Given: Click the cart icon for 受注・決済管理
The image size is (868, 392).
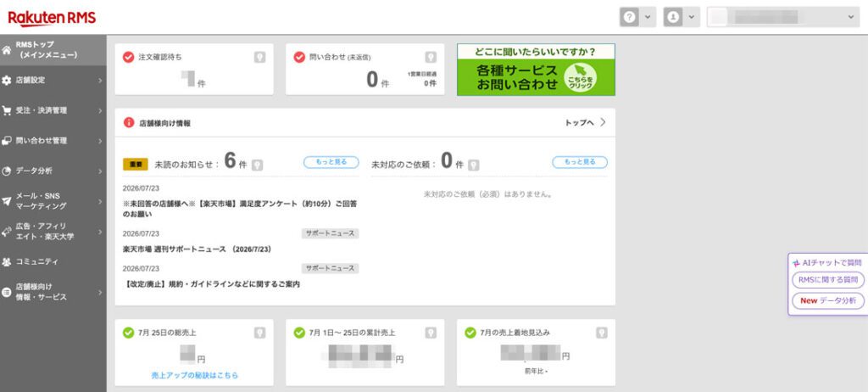Looking at the screenshot, I should point(7,110).
